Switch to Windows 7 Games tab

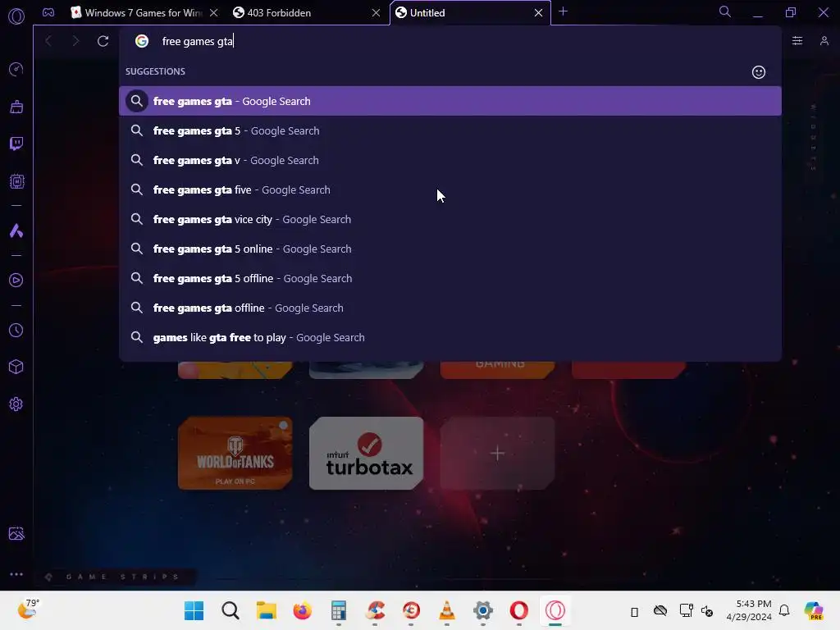pyautogui.click(x=143, y=13)
